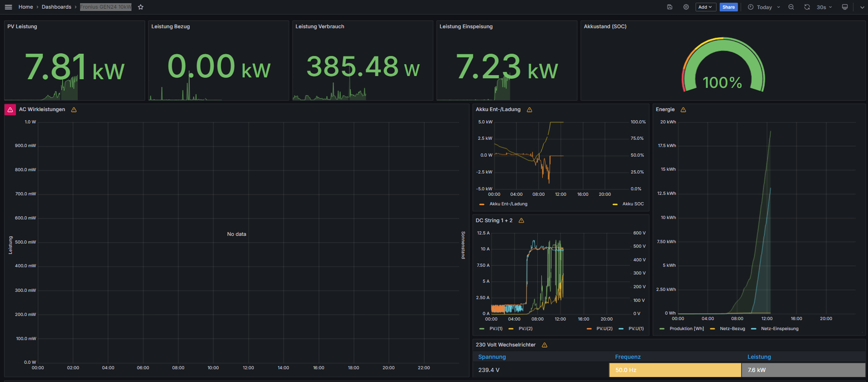
Task: Expand the 30s refresh interval dropdown
Action: pos(824,7)
